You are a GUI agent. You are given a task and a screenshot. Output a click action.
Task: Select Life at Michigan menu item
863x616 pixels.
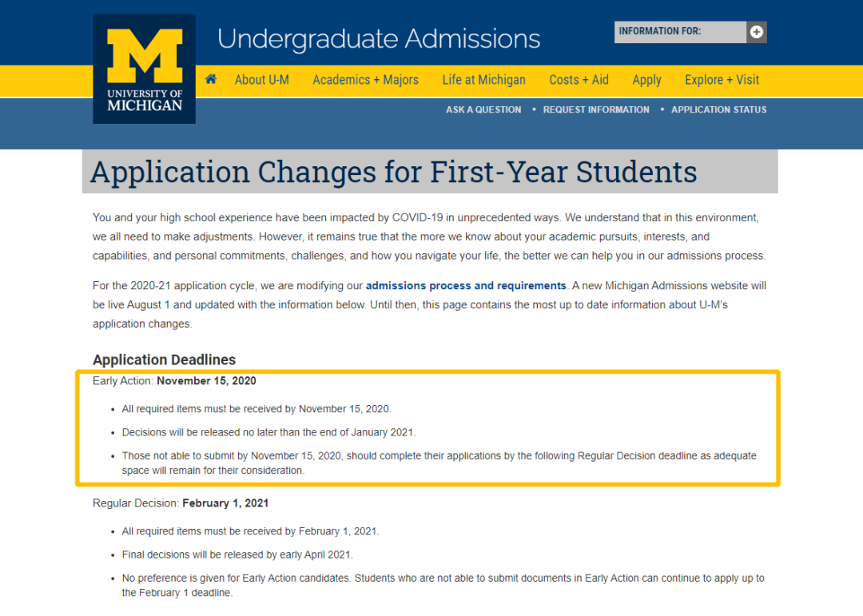coord(483,80)
